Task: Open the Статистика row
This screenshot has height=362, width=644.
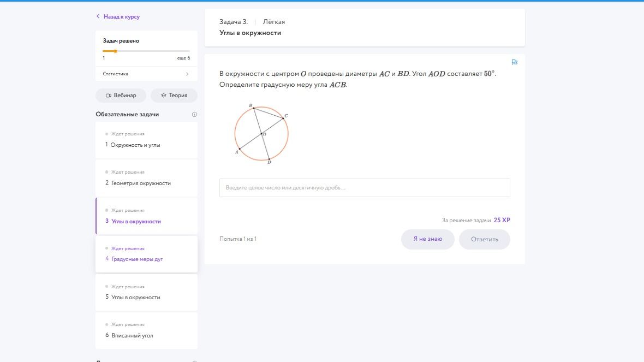Action: coord(146,74)
